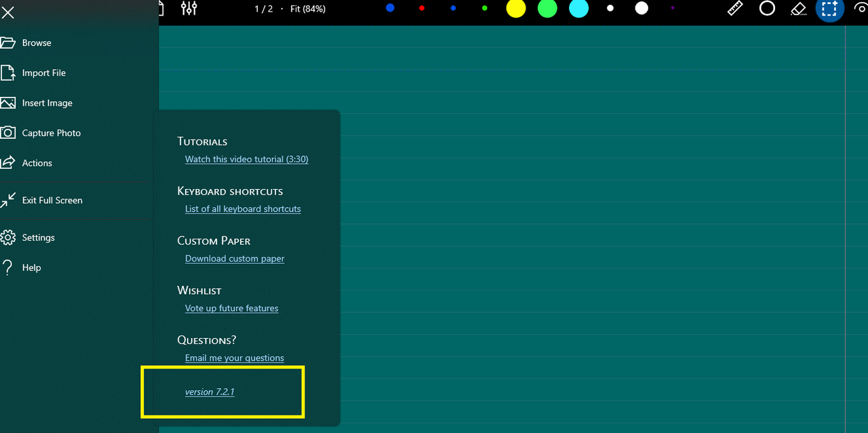
Task: Select the rectangle selection tool
Action: tap(829, 9)
